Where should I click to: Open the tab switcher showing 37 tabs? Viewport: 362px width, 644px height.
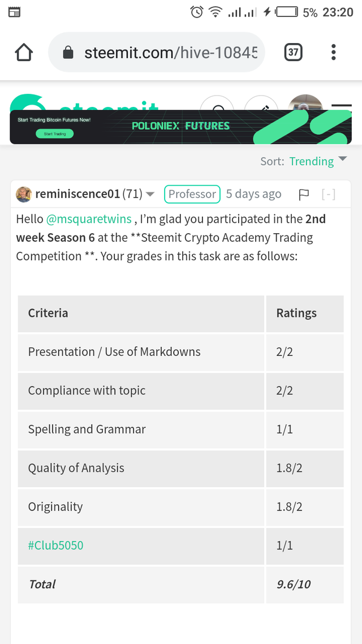click(x=293, y=52)
